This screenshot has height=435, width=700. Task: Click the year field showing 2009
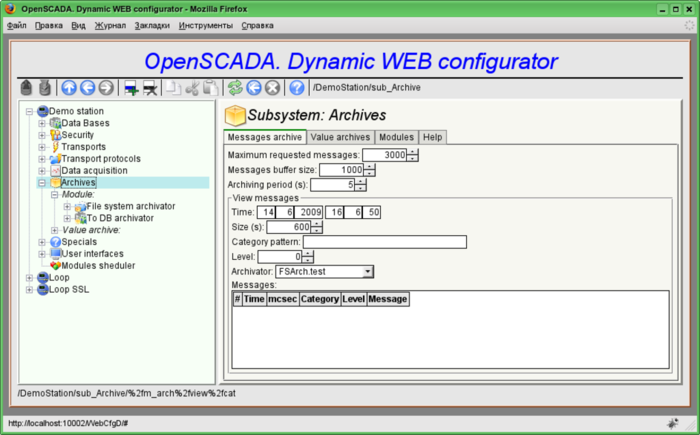(x=308, y=212)
